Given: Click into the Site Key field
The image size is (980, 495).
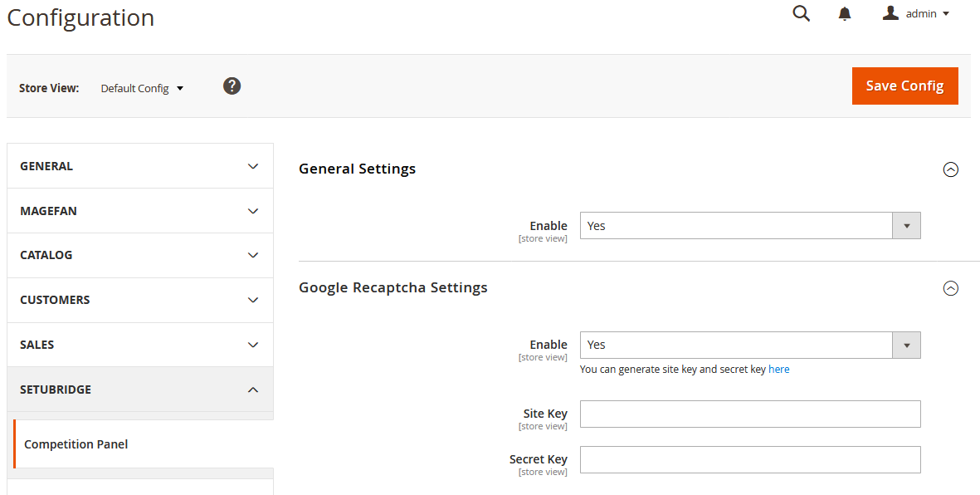Looking at the screenshot, I should (x=749, y=414).
